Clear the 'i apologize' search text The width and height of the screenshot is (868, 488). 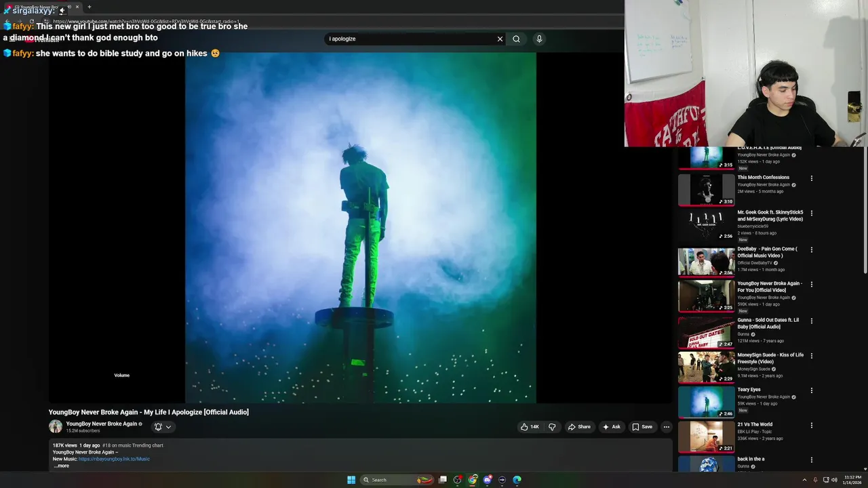[x=500, y=39]
